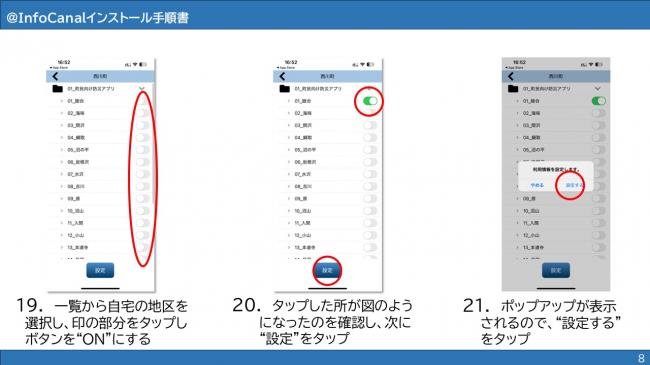Screen dimensions: 650x365
Task: Tap 設定する in the step 21 popup
Action: point(574,185)
